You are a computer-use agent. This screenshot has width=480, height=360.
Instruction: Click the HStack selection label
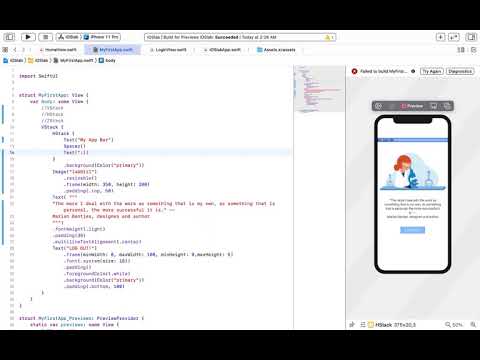click(392, 324)
